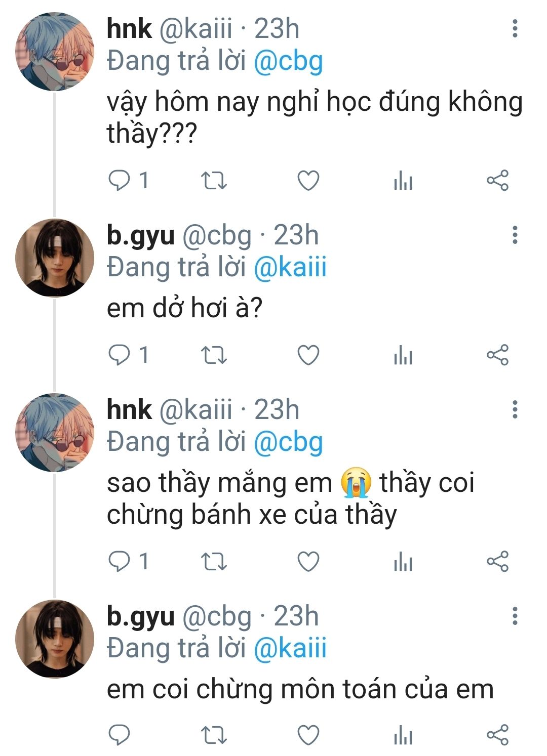Like the "em dở hơi à?" tweet
The width and height of the screenshot is (547, 756).
click(308, 355)
